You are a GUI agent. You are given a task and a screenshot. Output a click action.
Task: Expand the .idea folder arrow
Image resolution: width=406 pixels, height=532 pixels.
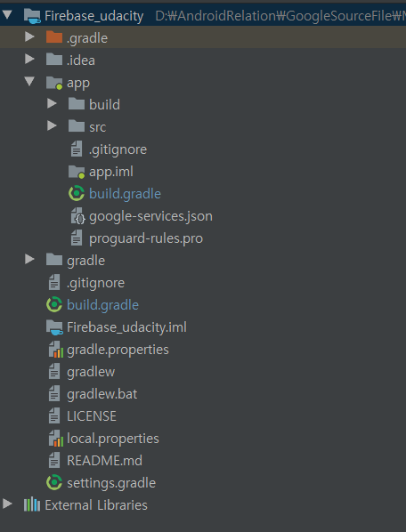[29, 59]
